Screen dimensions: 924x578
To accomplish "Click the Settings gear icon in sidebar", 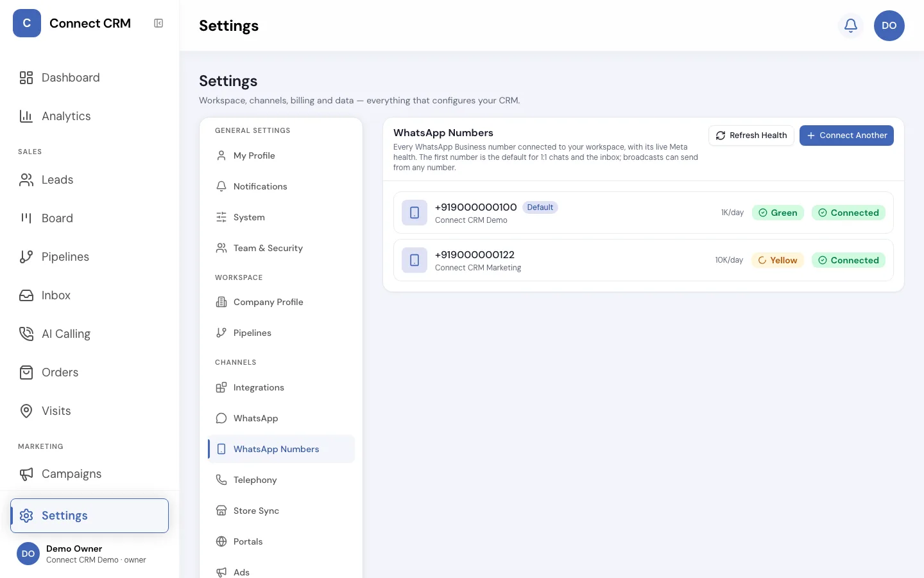I will tap(26, 516).
